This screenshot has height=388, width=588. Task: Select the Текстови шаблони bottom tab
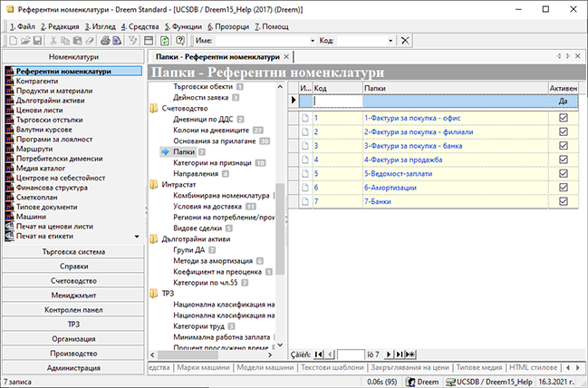[x=333, y=368]
